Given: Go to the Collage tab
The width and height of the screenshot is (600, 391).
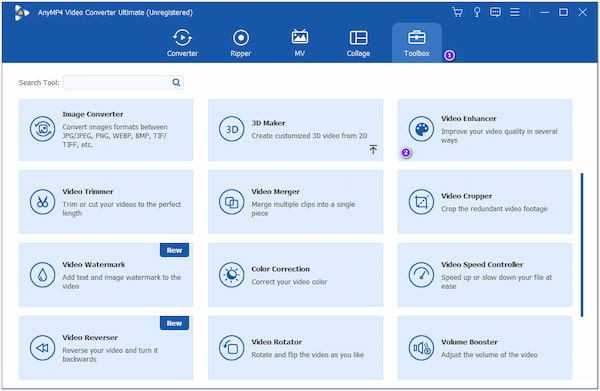Looking at the screenshot, I should coord(358,43).
